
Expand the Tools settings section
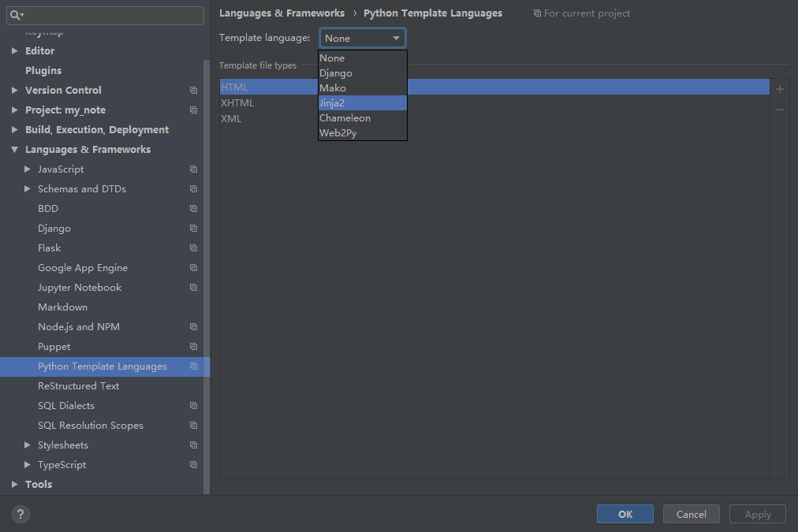tap(15, 484)
